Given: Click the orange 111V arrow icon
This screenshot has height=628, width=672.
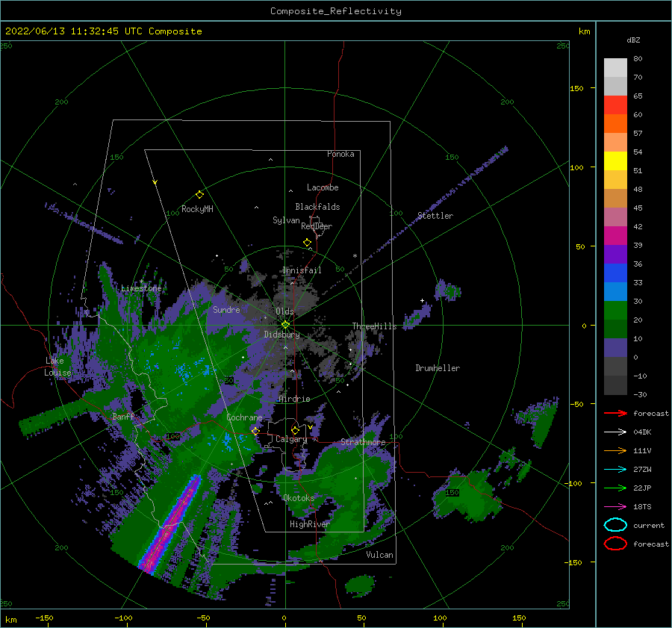Looking at the screenshot, I should (x=615, y=450).
